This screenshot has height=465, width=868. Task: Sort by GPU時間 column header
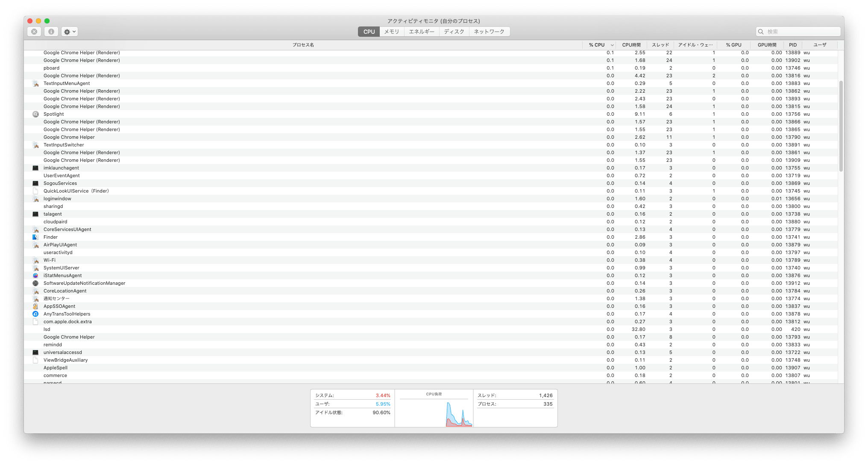(767, 45)
